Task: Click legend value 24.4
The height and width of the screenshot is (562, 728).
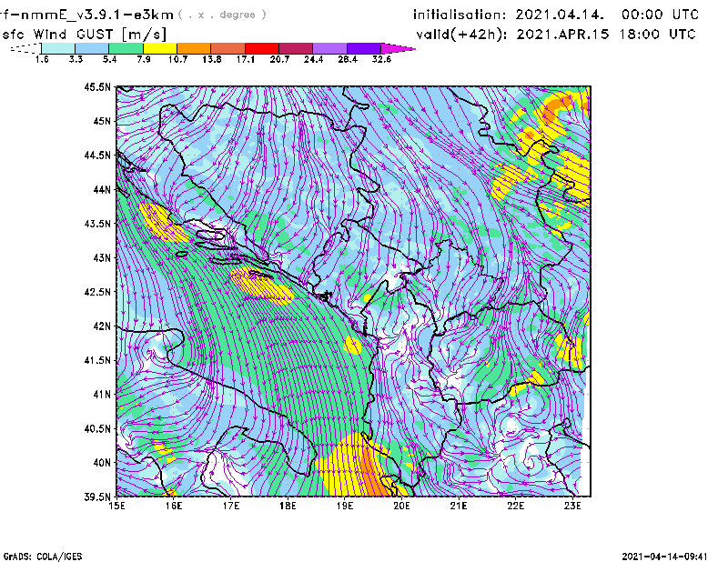Action: [313, 59]
